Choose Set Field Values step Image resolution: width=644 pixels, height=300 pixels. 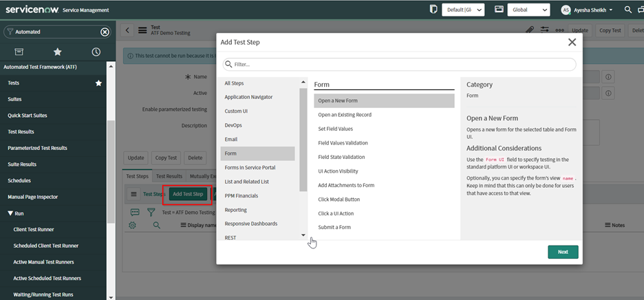click(384, 129)
